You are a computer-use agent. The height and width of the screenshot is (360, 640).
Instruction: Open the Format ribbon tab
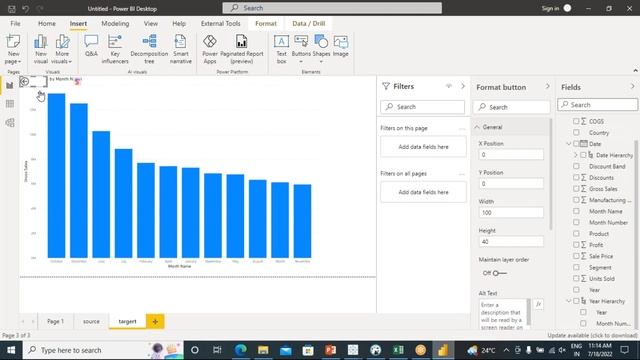[266, 24]
